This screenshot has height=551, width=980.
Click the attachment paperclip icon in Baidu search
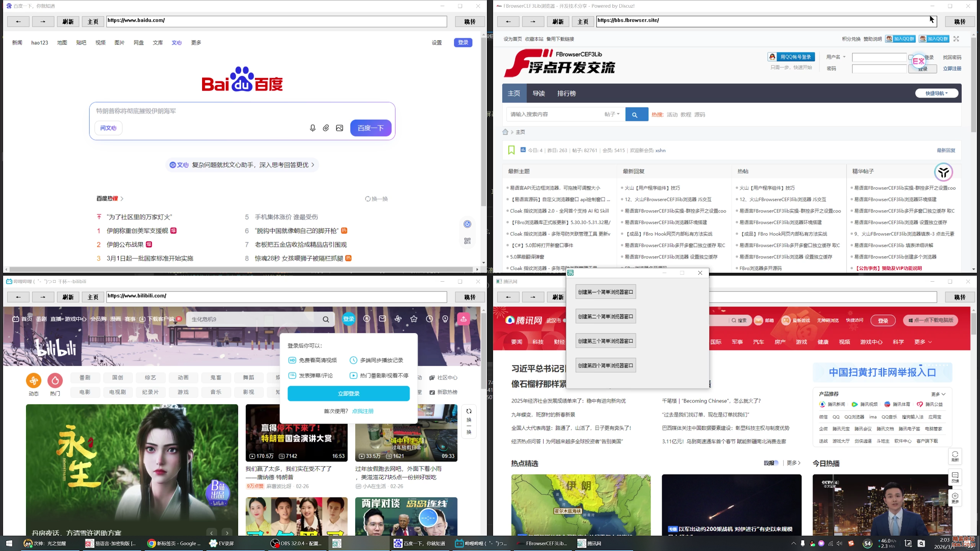[326, 128]
